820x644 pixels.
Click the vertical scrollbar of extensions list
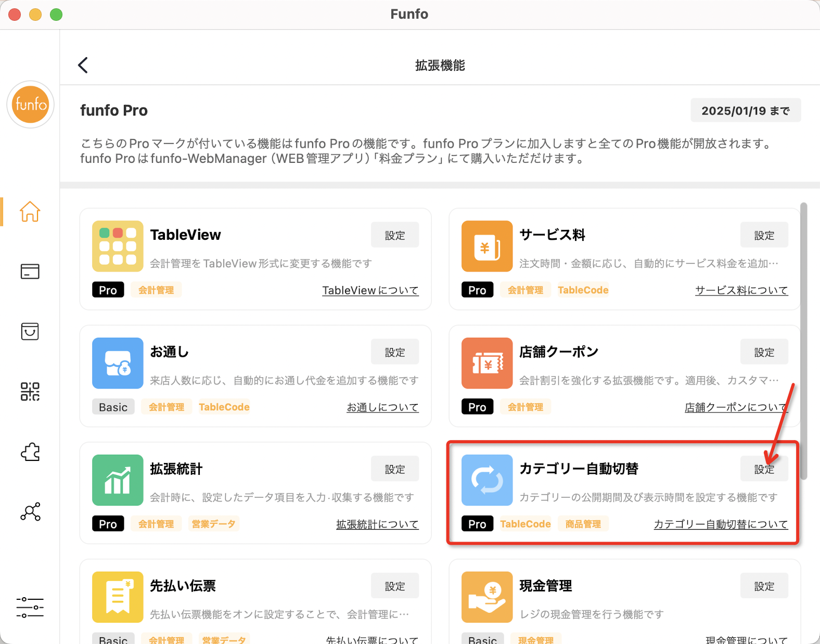pos(804,341)
